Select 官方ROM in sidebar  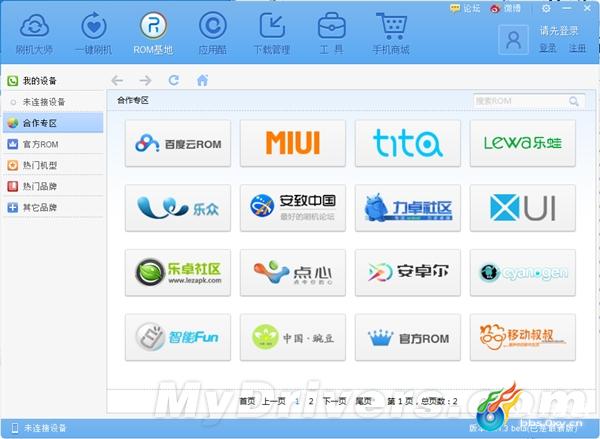point(53,144)
